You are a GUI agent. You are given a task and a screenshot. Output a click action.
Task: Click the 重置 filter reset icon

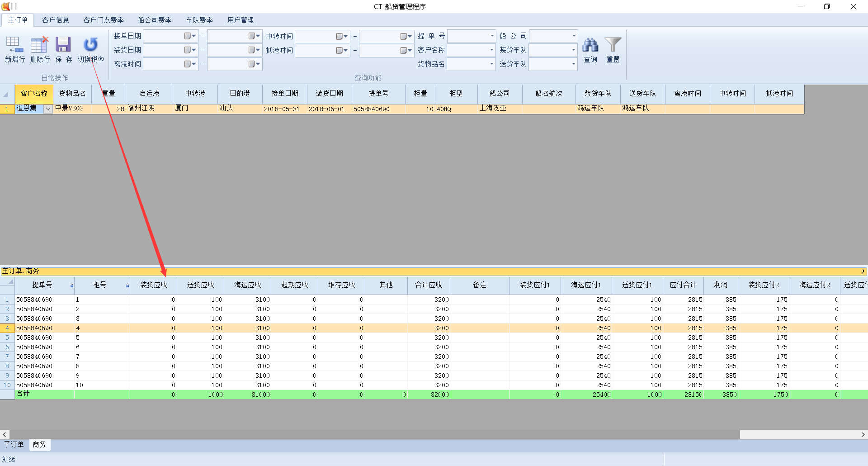(x=613, y=44)
